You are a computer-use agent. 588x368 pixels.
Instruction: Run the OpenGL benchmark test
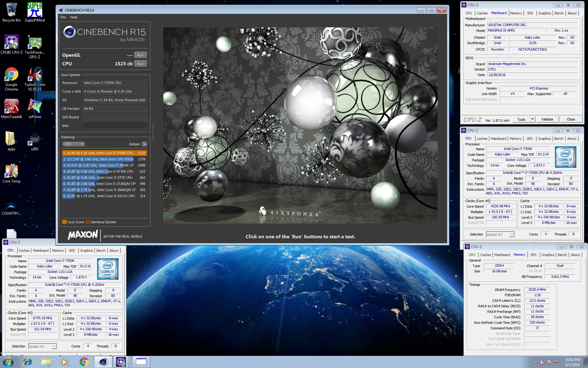141,55
